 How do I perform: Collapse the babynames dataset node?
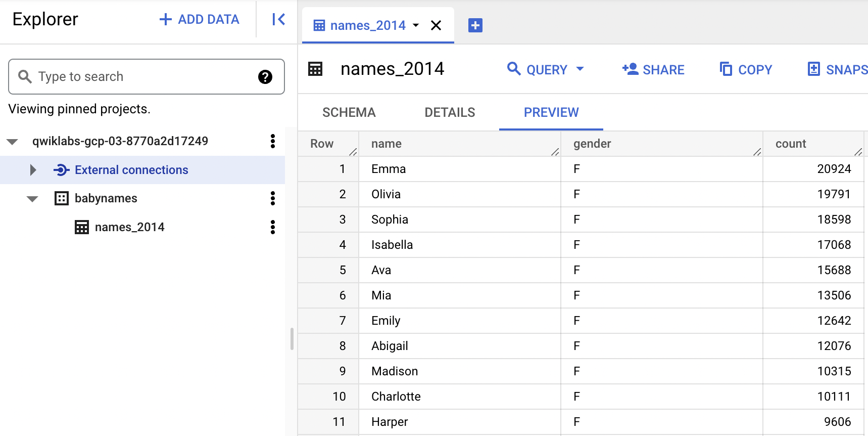pyautogui.click(x=32, y=199)
